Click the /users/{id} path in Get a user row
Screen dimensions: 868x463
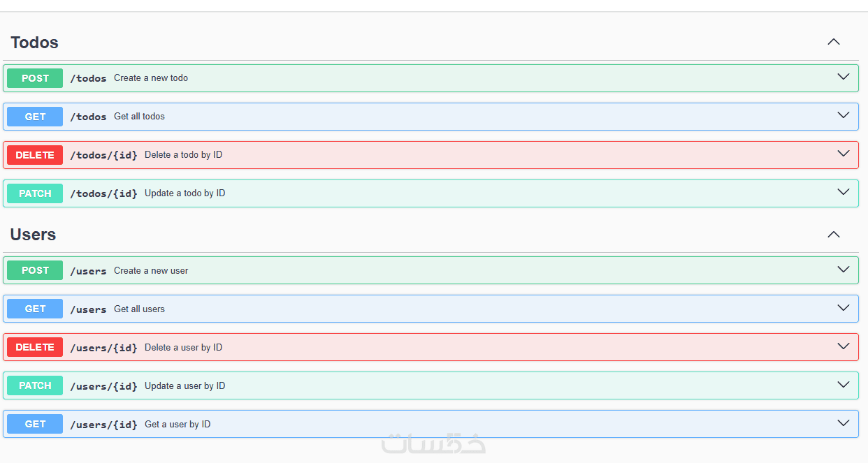tap(103, 425)
